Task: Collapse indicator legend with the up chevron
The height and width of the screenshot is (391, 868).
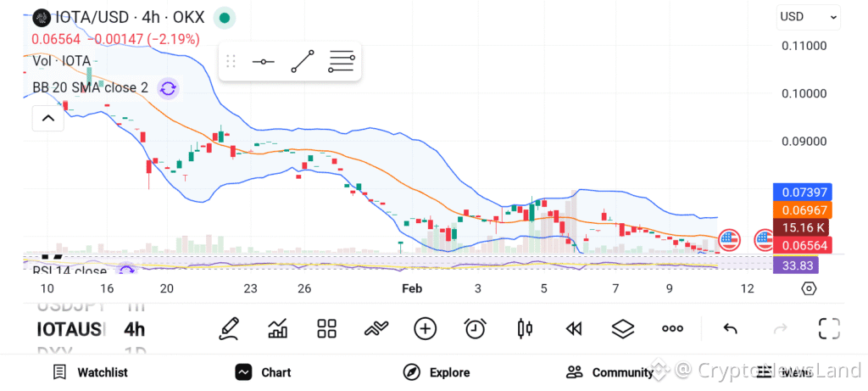Action: pos(48,118)
